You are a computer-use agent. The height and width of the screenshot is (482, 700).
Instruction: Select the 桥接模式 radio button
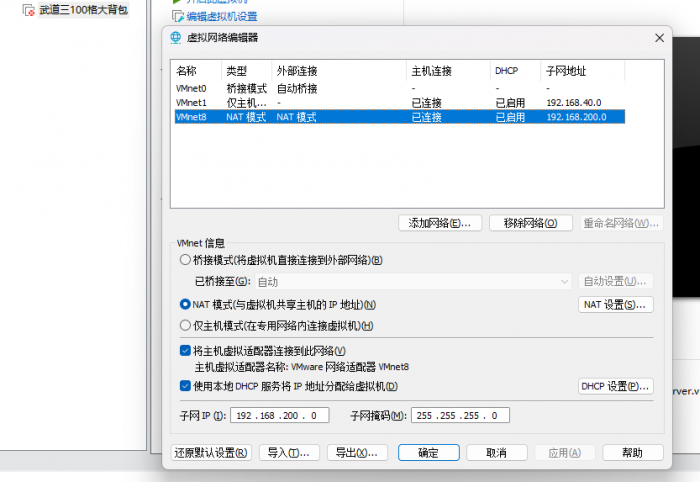[x=184, y=261]
